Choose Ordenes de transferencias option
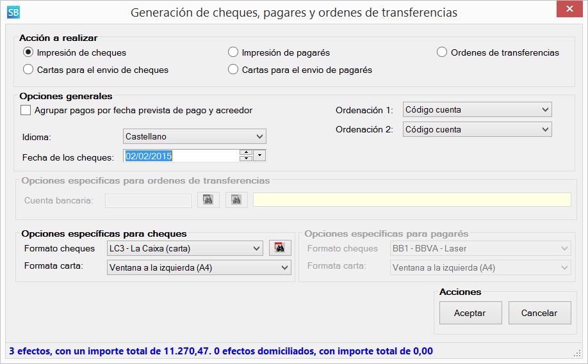The image size is (588, 364). (442, 52)
